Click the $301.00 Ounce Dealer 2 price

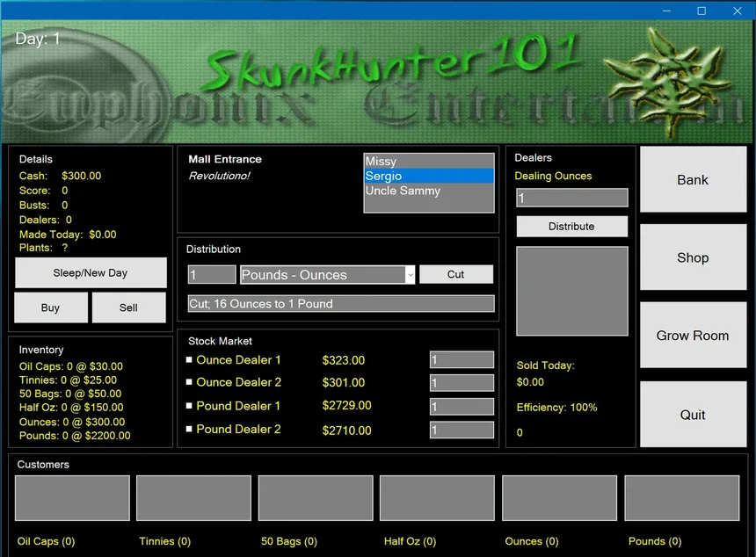pos(344,382)
